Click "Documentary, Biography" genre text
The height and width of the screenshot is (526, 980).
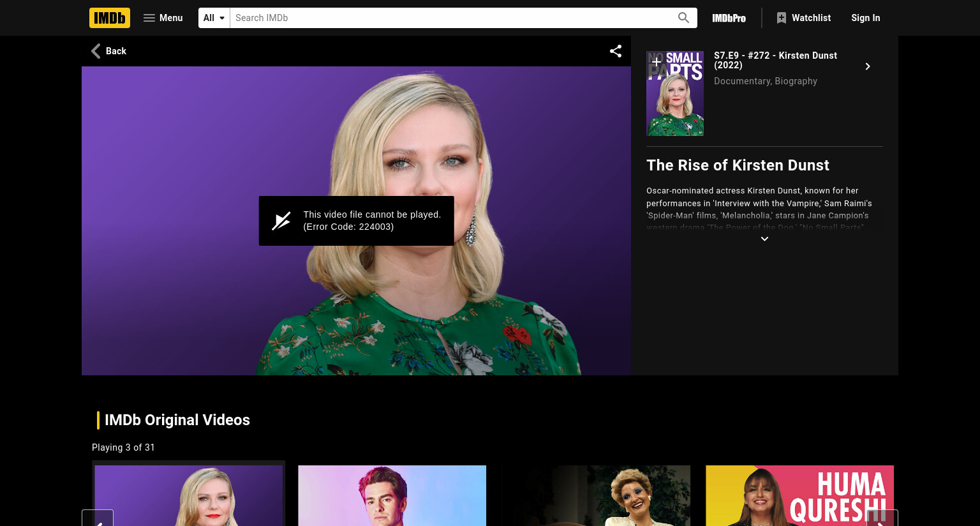[766, 81]
